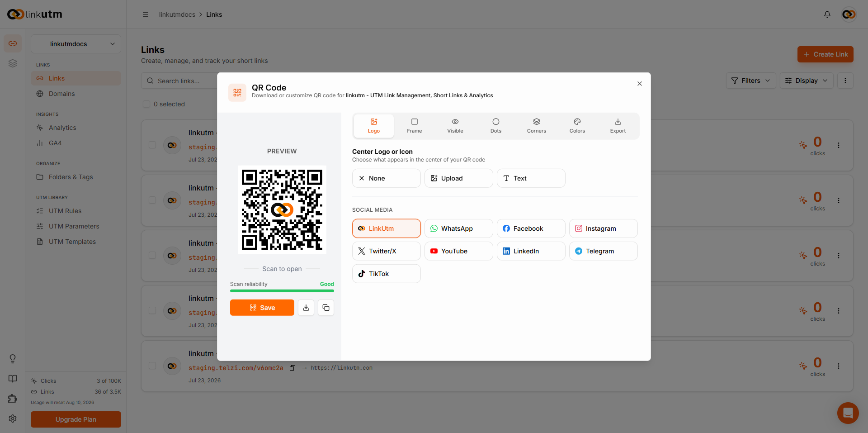Open the settings gear icon
The height and width of the screenshot is (433, 868).
[13, 419]
